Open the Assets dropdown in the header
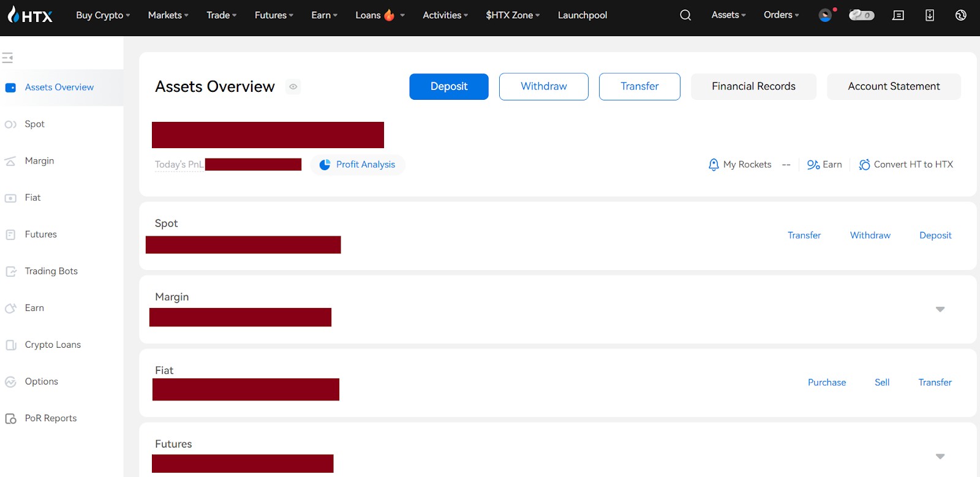 click(729, 15)
